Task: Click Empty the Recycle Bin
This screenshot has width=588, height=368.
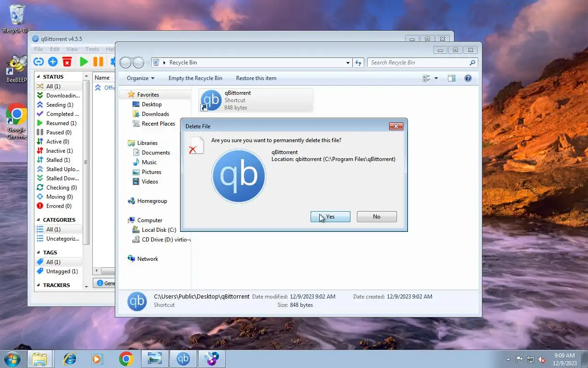Action: 195,78
